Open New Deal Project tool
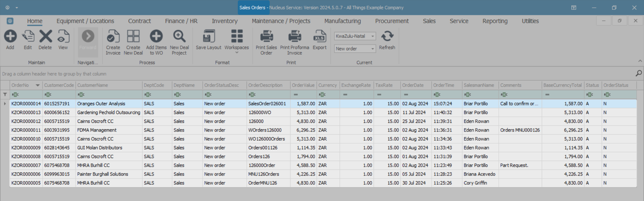Screen dimensions: 644x201 click(x=179, y=37)
